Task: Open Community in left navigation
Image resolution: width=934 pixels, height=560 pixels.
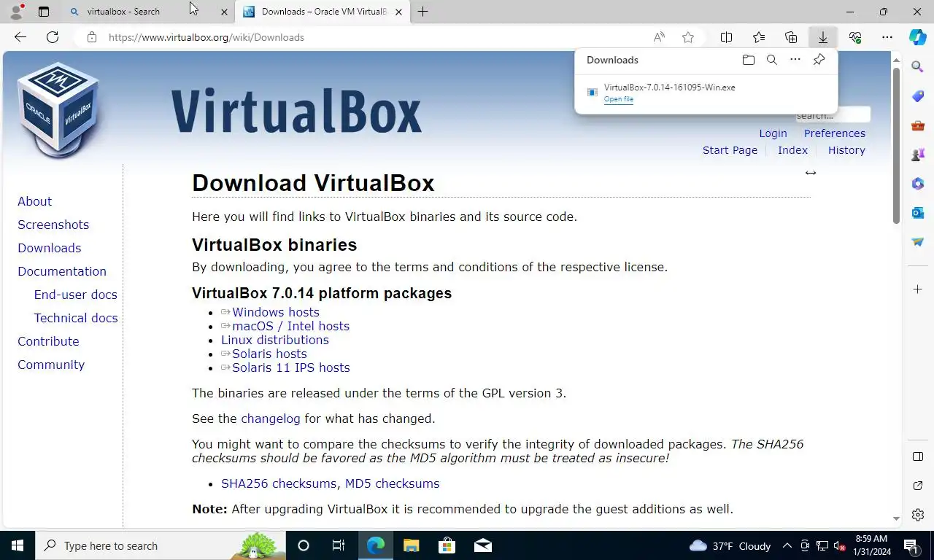Action: [x=51, y=365]
